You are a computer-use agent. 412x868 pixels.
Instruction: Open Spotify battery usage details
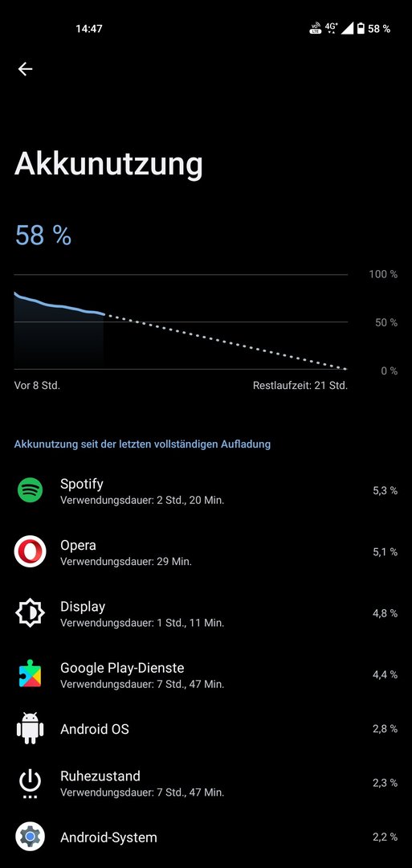coord(206,491)
